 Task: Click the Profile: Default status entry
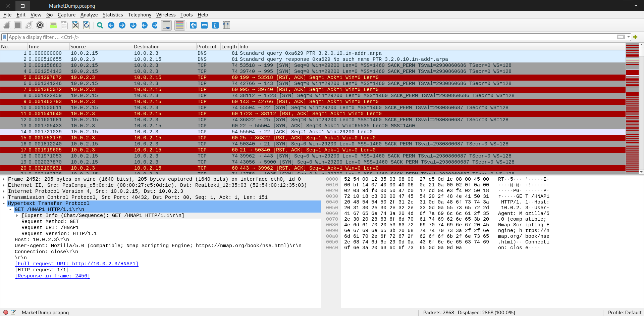click(x=625, y=312)
